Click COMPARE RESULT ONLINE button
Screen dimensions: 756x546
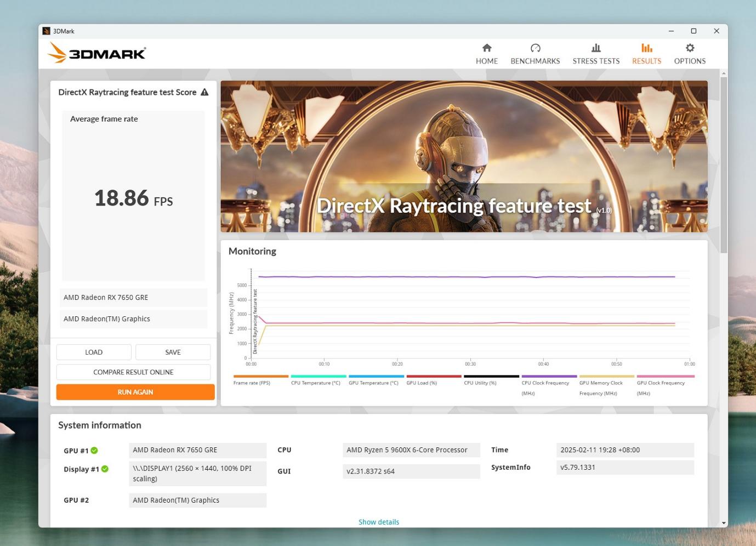tap(133, 372)
